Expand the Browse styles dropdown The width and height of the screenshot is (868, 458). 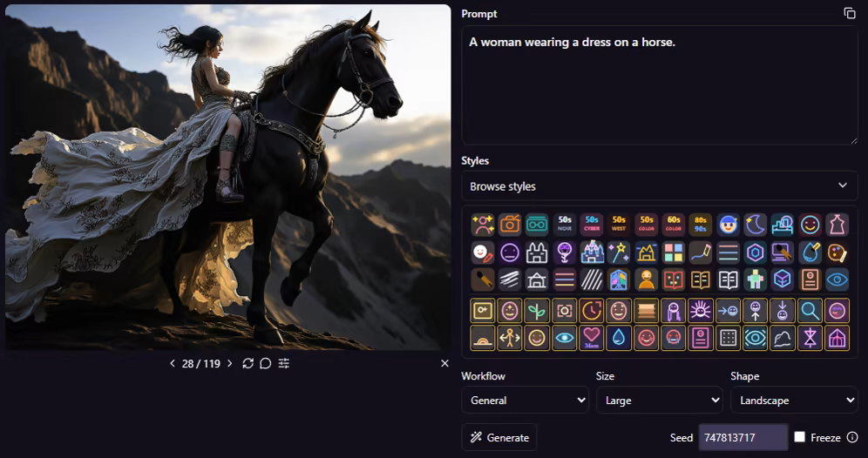click(x=660, y=185)
